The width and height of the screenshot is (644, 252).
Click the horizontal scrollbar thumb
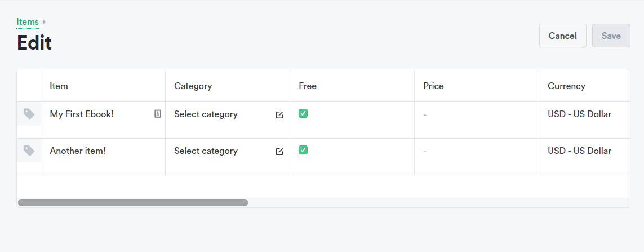click(x=133, y=202)
